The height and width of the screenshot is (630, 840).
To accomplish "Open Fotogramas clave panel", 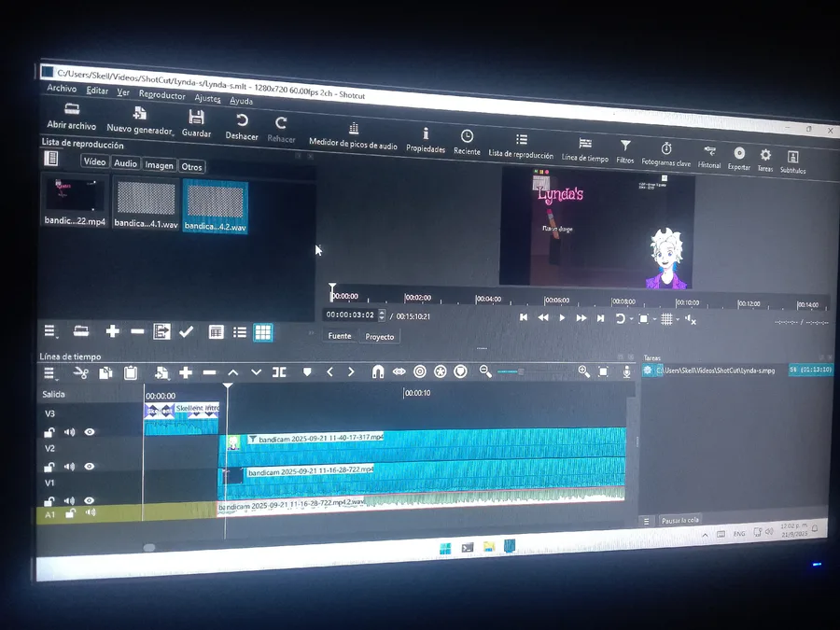I will point(665,155).
